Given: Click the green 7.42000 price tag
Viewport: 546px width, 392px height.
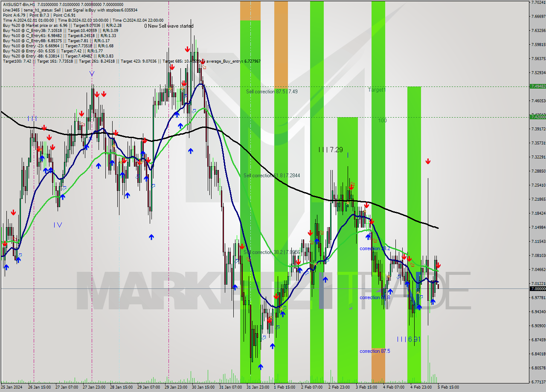Looking at the screenshot, I should [x=537, y=117].
